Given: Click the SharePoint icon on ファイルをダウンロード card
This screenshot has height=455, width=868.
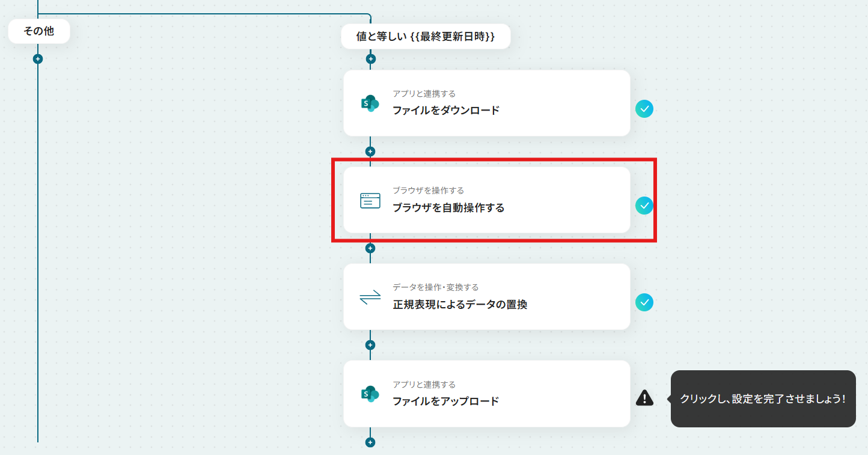Looking at the screenshot, I should [x=370, y=103].
